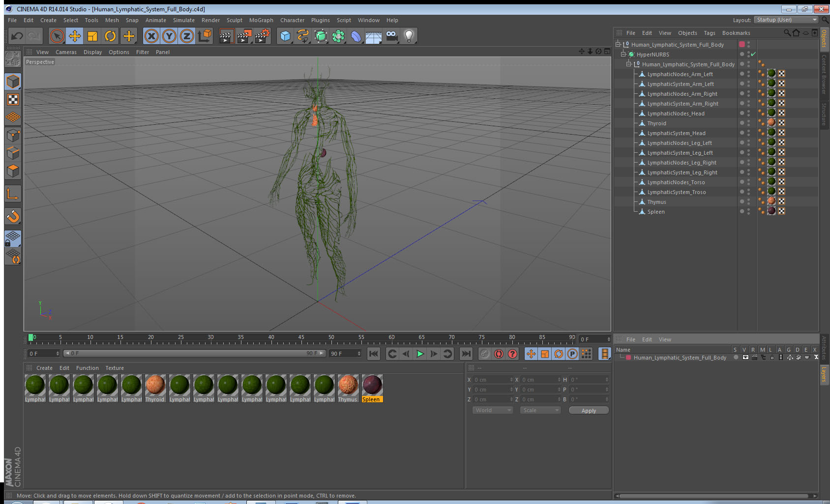Add a Floor environment object
The height and width of the screenshot is (504, 830).
374,36
